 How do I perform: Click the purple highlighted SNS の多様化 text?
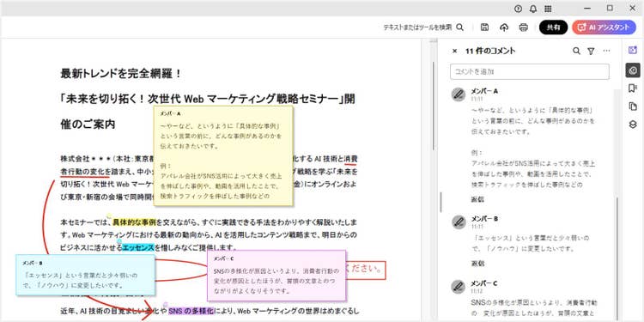pos(191,311)
